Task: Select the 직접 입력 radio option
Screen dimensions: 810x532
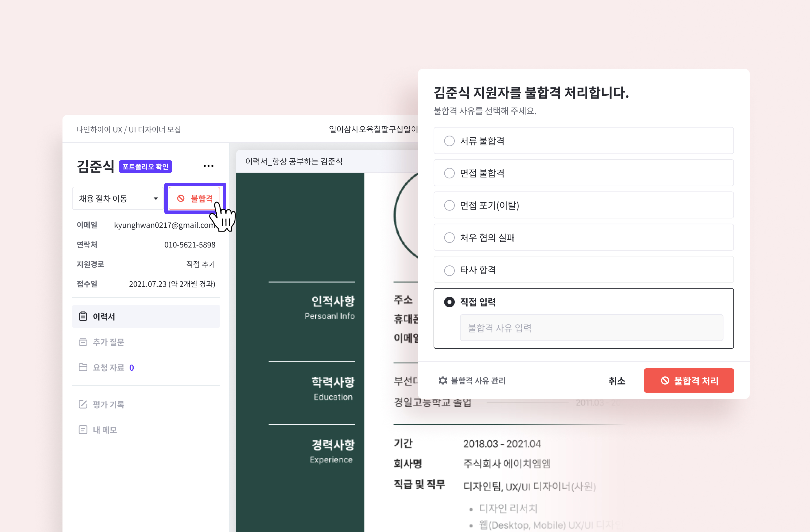Action: click(x=449, y=302)
